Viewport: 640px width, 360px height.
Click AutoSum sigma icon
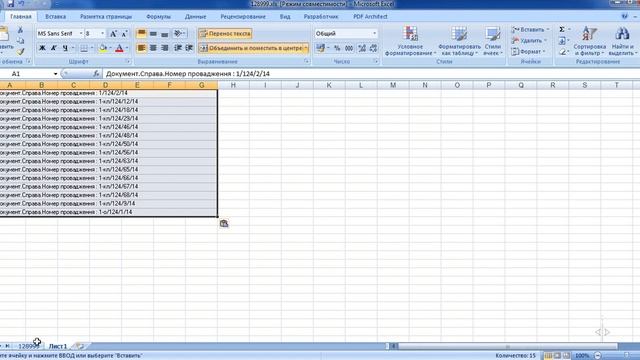pyautogui.click(x=562, y=29)
